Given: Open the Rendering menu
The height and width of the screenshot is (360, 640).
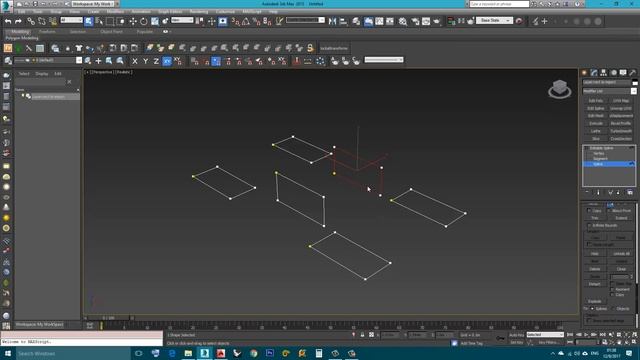Looking at the screenshot, I should point(199,12).
